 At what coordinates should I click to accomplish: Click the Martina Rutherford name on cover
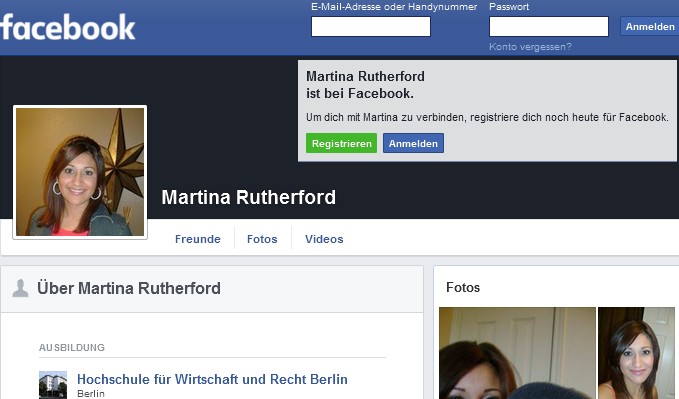(x=249, y=198)
